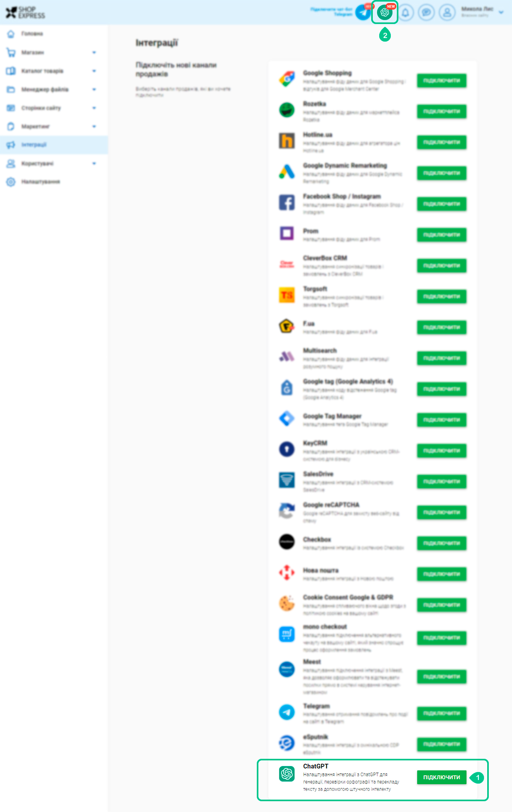Select Інтеграції sidebar item
Viewport: 512px width, 812px height.
(54, 145)
